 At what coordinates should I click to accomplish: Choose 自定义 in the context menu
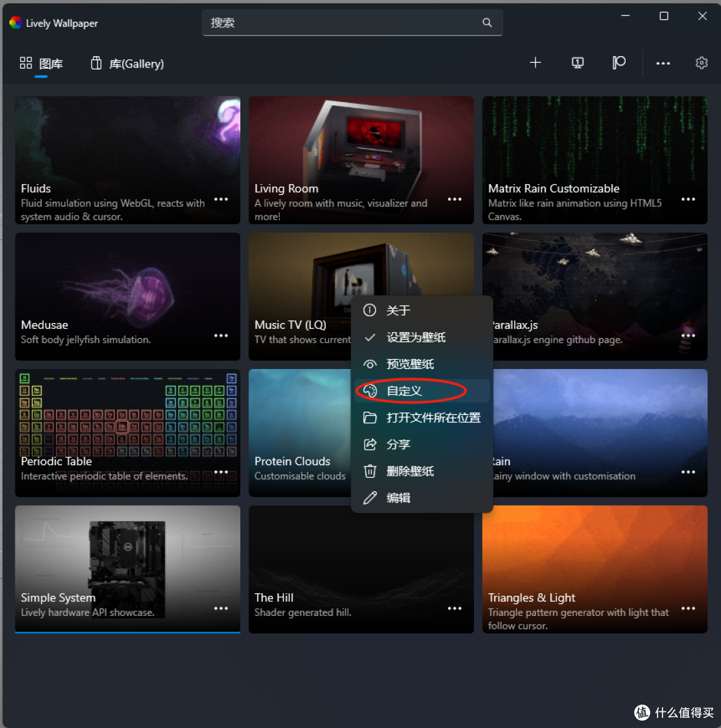pos(422,391)
